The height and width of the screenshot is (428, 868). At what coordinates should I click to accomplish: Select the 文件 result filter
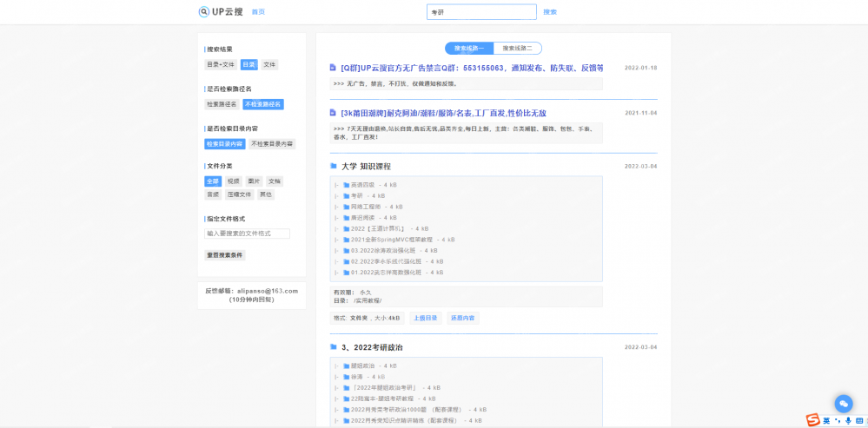coord(269,65)
